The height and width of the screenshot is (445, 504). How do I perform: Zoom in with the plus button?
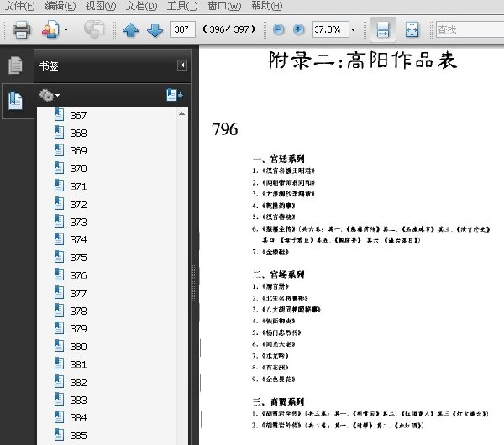(298, 29)
